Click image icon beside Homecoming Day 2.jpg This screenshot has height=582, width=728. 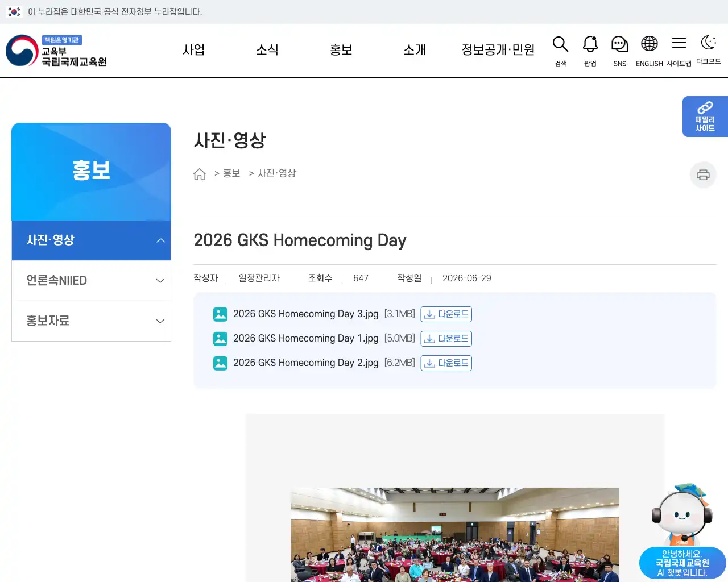[220, 363]
